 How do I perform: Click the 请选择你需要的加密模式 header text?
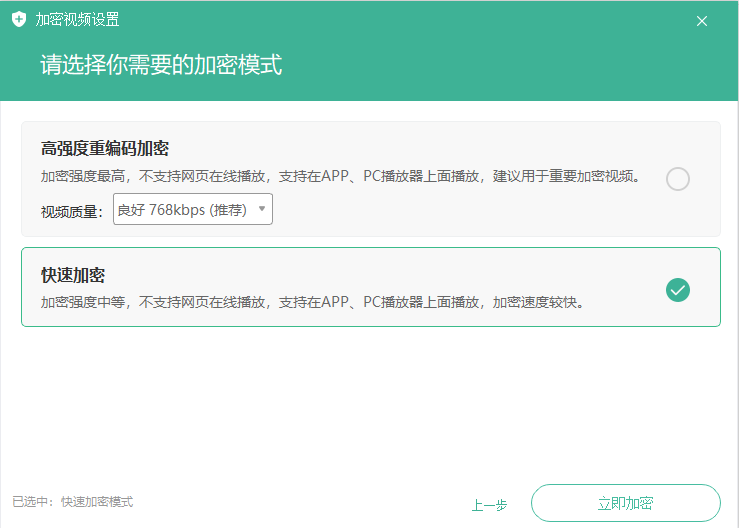160,66
